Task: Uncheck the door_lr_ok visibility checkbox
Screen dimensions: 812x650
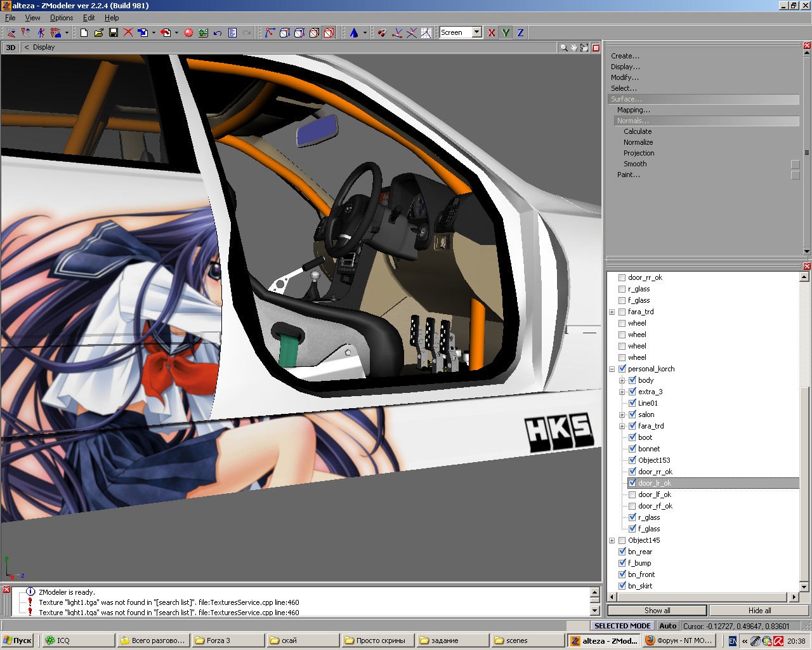Action: click(632, 483)
